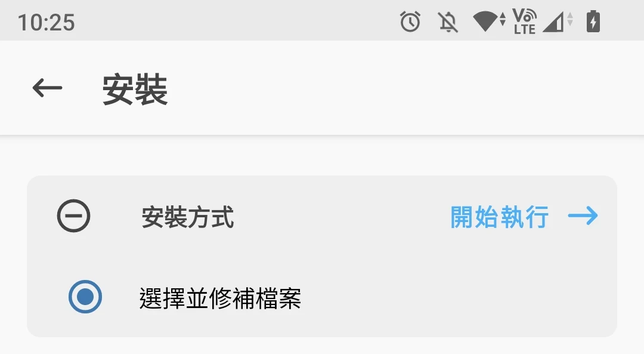Click the 開始執行 text button

(x=500, y=217)
